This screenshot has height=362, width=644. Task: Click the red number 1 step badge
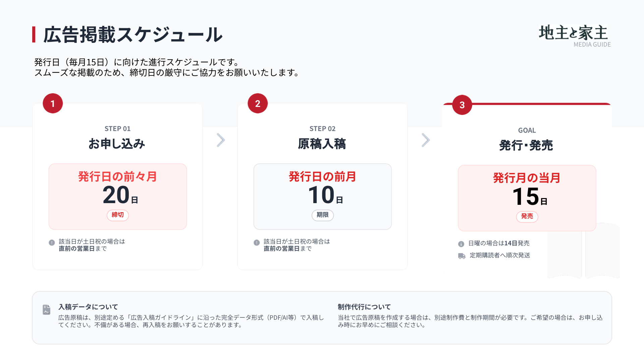[53, 104]
